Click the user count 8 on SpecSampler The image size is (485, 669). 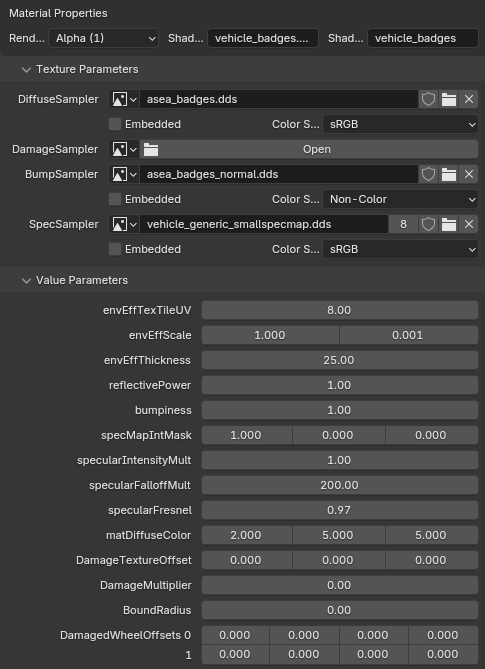point(403,224)
